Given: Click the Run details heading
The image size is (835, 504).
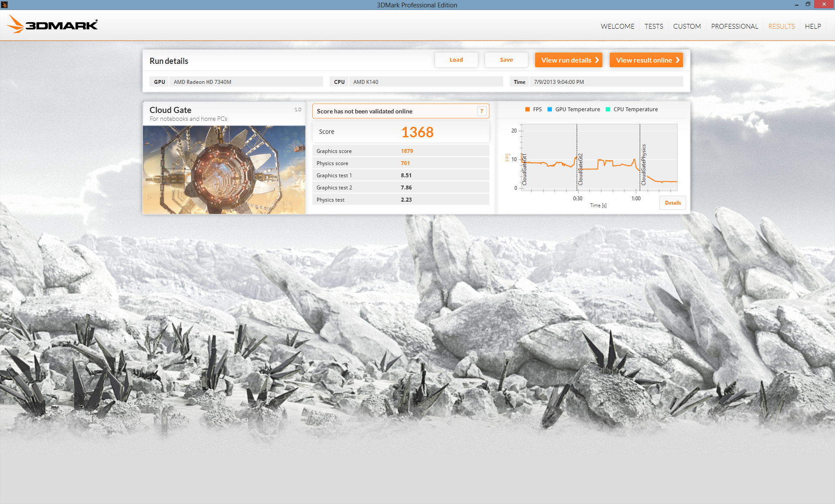Looking at the screenshot, I should click(x=169, y=61).
